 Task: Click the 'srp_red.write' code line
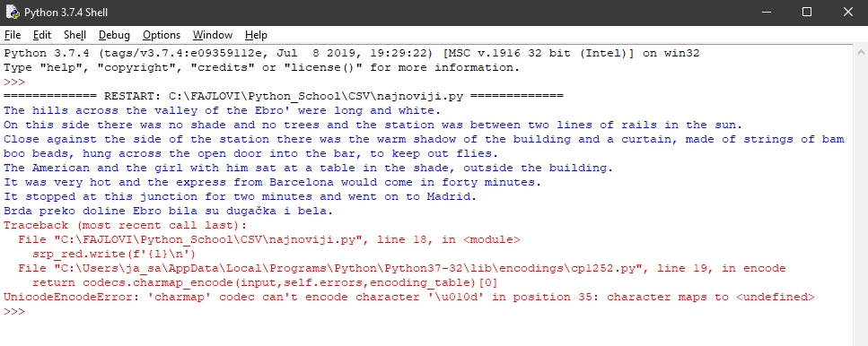(114, 255)
